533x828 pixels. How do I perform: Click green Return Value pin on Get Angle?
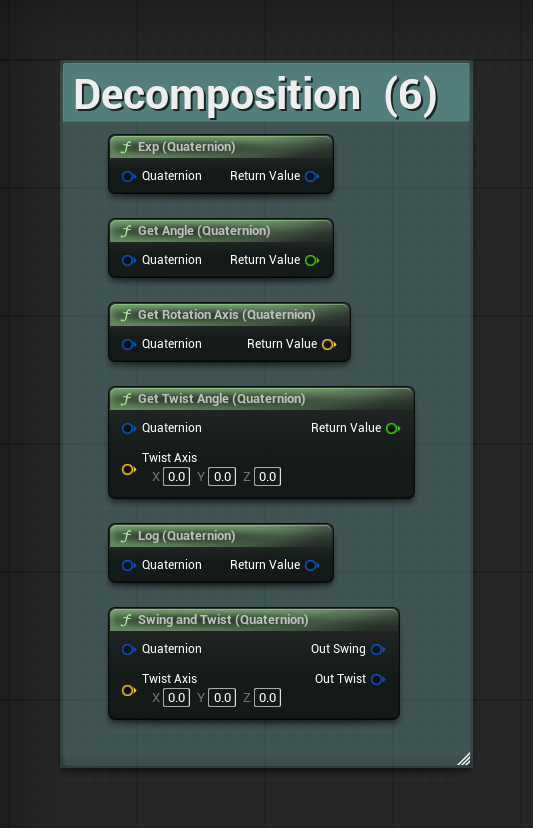tap(312, 260)
